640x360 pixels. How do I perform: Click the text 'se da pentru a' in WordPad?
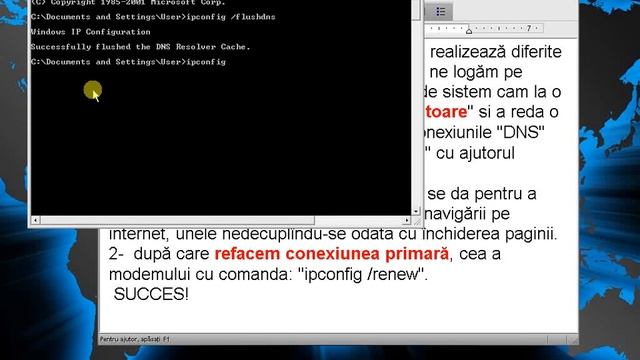pos(482,193)
